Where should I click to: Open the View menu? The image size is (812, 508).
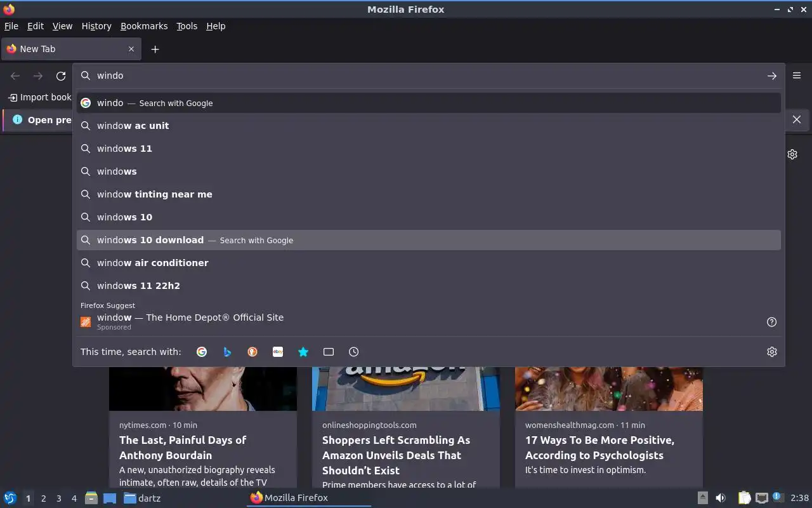[62, 26]
